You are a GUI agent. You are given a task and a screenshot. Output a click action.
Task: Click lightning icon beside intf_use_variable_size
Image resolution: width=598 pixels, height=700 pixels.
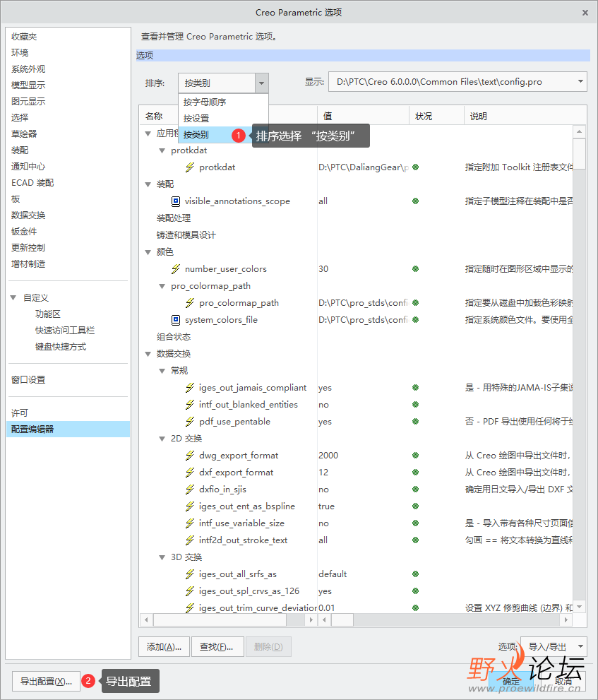(190, 523)
